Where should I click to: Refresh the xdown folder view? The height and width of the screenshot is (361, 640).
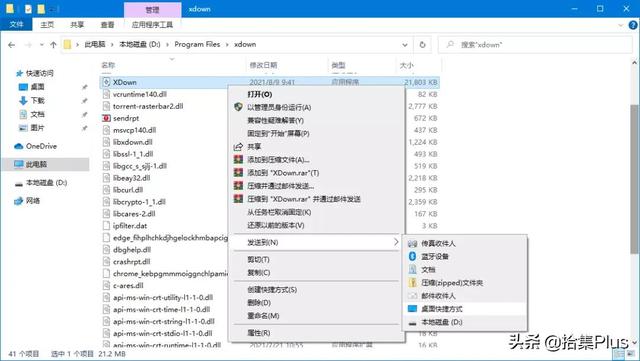422,45
